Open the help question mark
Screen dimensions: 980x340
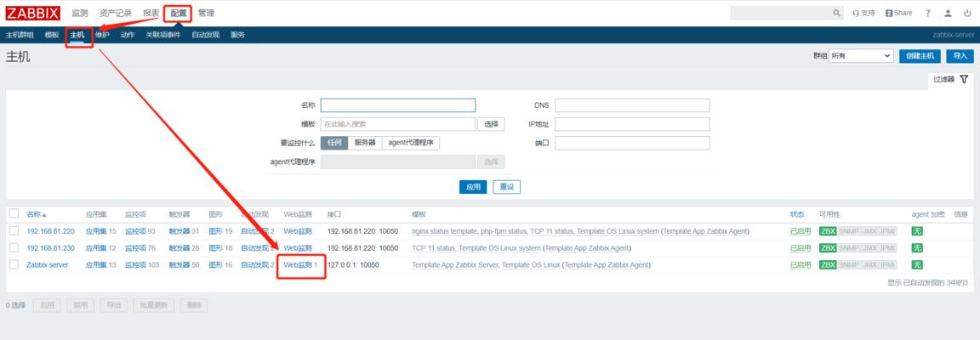pos(928,13)
